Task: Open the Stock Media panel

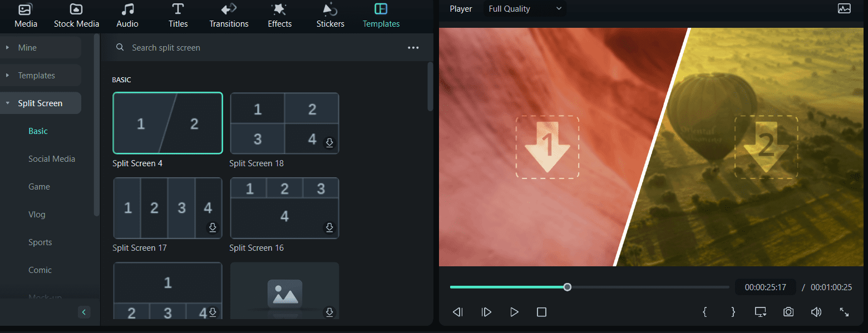Action: [x=76, y=15]
